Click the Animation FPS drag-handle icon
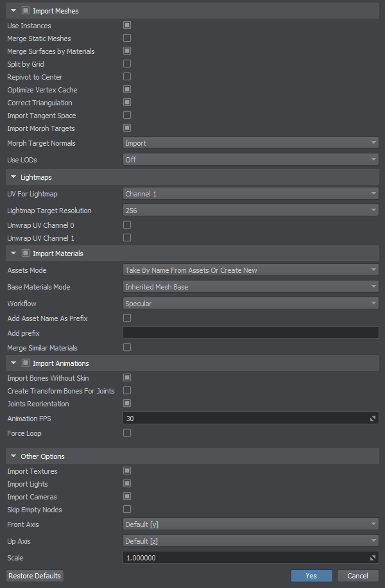Viewport: 385px width, 588px height. (x=372, y=419)
